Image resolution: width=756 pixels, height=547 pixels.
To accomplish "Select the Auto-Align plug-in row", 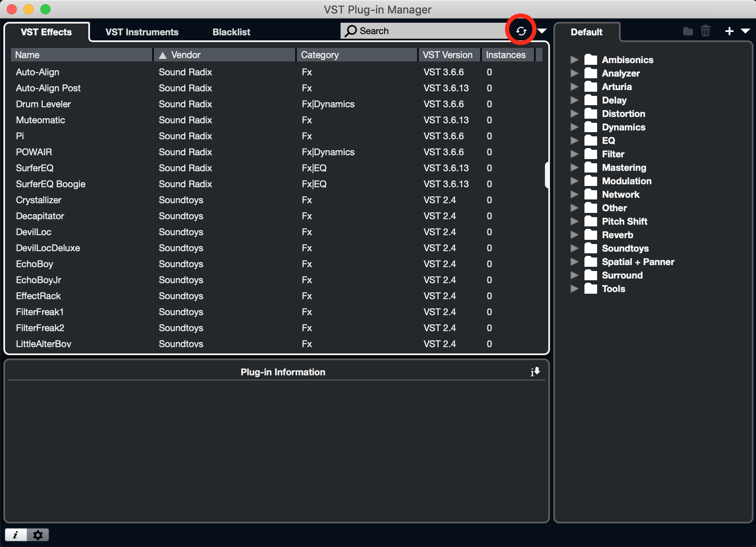I will point(277,72).
